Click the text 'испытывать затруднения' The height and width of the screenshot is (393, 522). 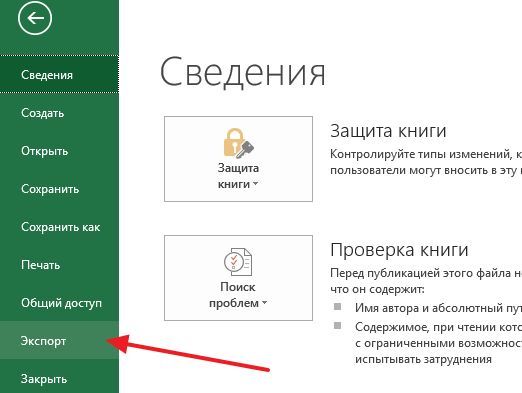pyautogui.click(x=423, y=359)
